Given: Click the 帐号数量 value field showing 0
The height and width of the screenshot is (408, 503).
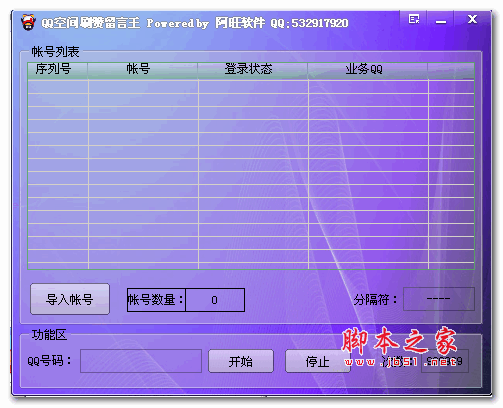Looking at the screenshot, I should (215, 300).
